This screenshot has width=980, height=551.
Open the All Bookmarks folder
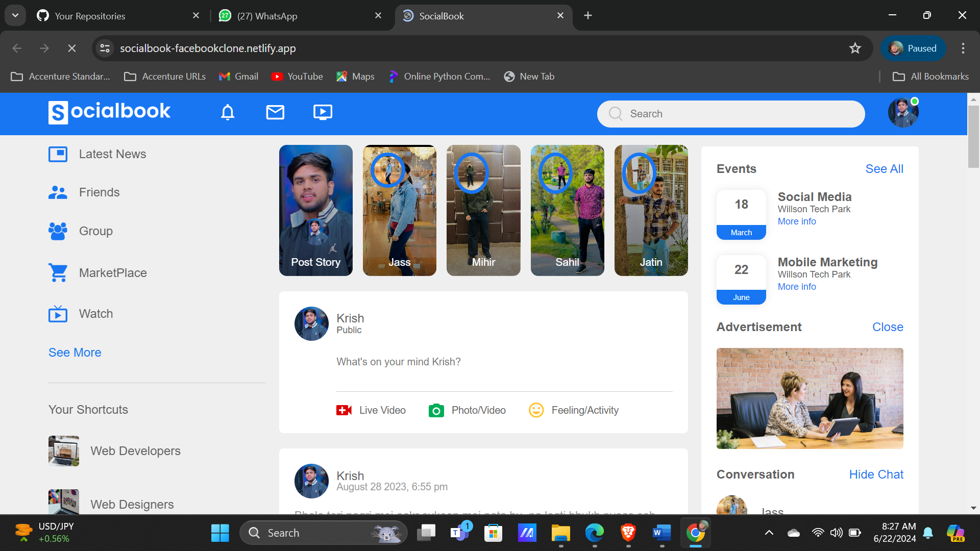tap(930, 77)
